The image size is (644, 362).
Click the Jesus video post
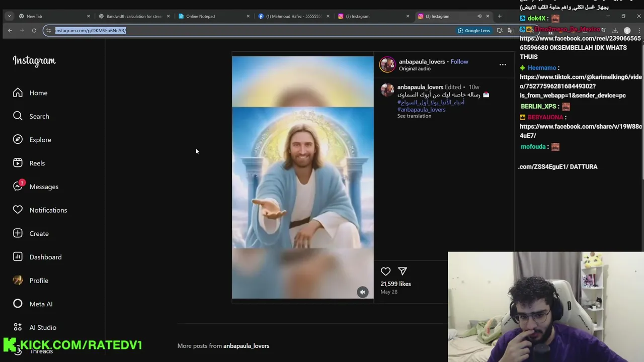(x=302, y=177)
